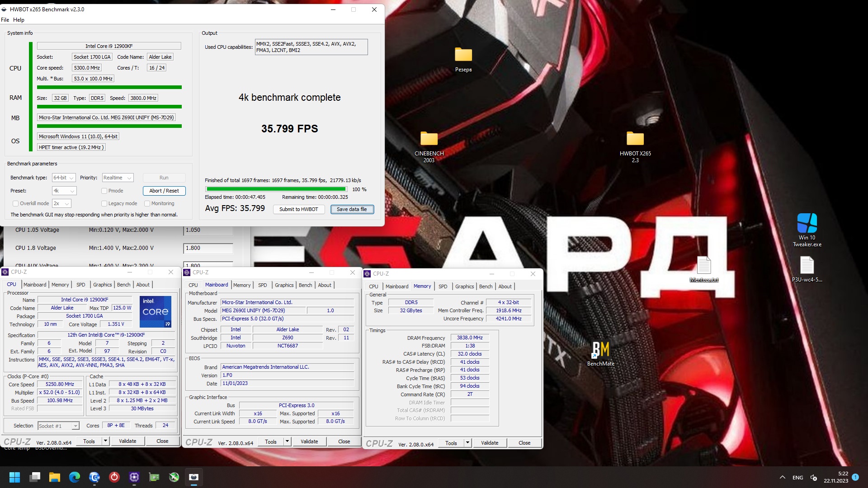Image resolution: width=868 pixels, height=488 pixels.
Task: Click the '35.799 FPS' result text
Action: [289, 129]
